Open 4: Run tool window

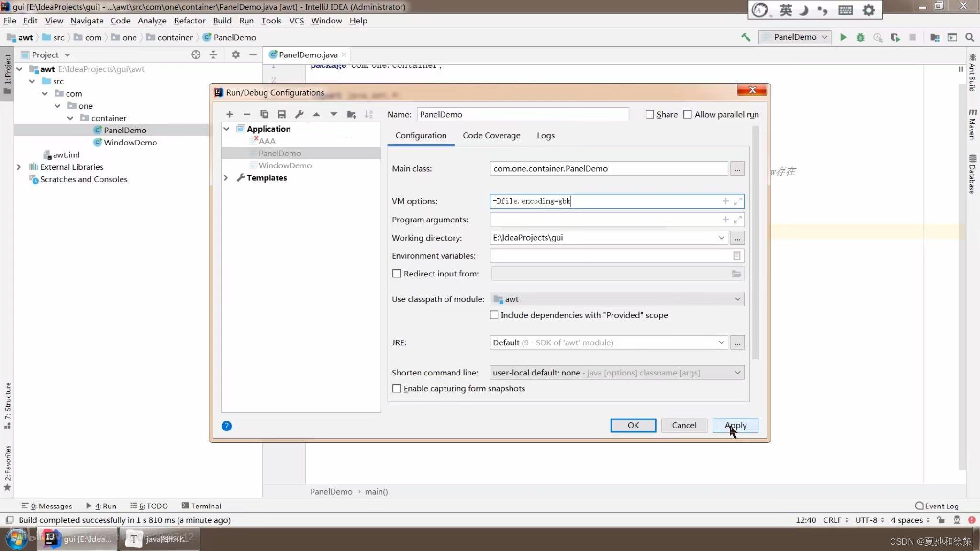pyautogui.click(x=101, y=506)
